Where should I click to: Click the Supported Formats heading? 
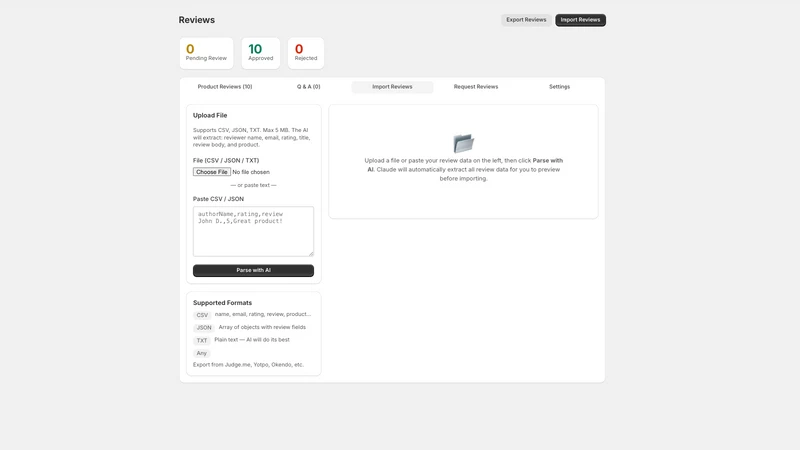[x=222, y=303]
